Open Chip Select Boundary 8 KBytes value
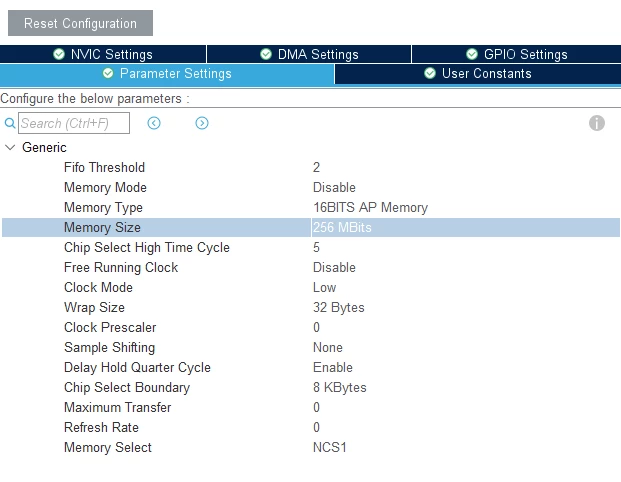 point(339,387)
